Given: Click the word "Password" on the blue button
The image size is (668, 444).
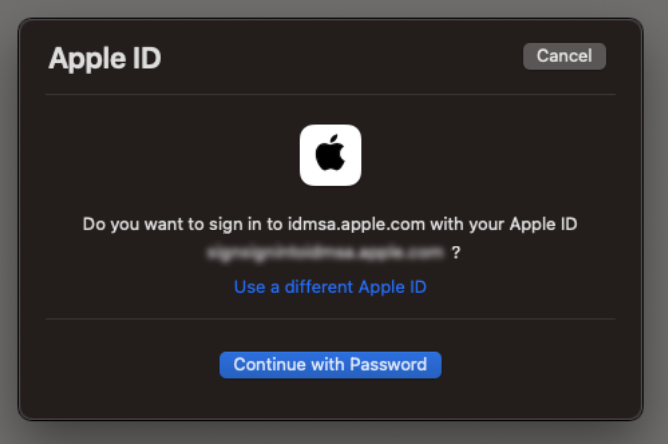Looking at the screenshot, I should [392, 364].
